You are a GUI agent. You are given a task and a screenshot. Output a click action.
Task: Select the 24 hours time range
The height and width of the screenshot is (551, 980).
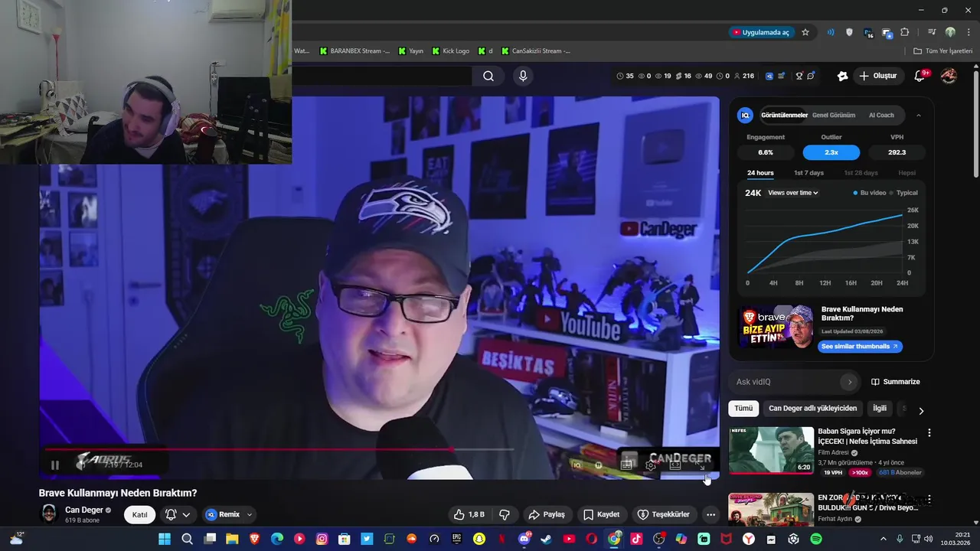coord(760,173)
